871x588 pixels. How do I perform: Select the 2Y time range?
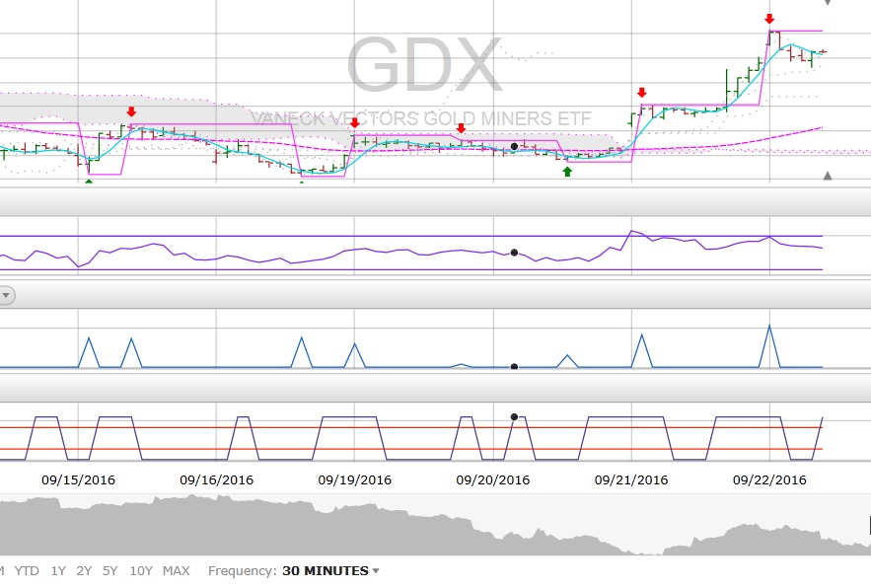84,571
